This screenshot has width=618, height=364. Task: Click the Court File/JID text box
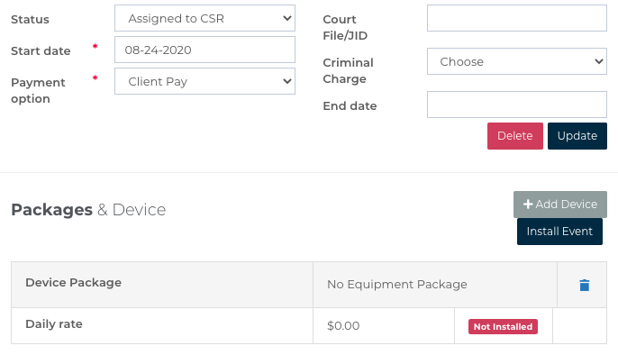click(516, 18)
